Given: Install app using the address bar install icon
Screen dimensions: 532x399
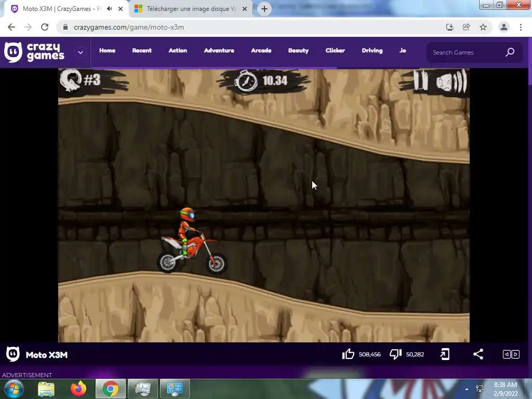Looking at the screenshot, I should pos(449,27).
